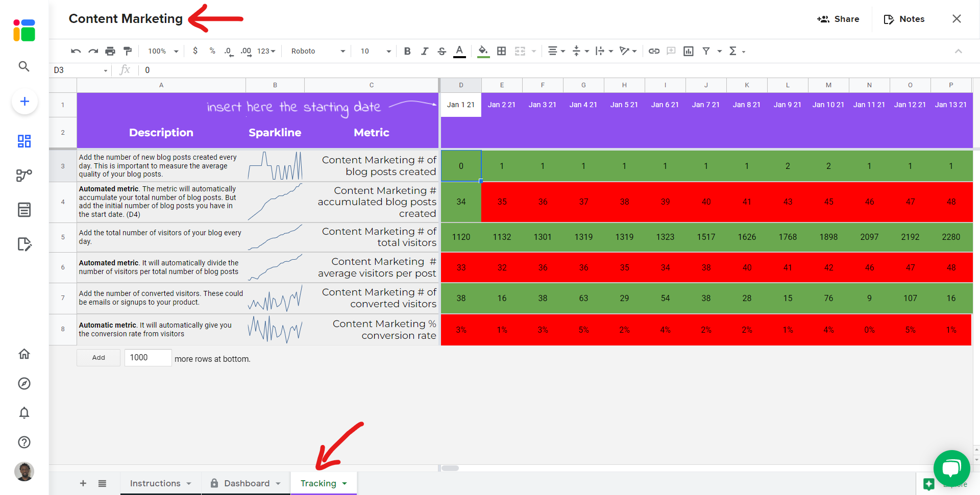Click the blue plus create button

pyautogui.click(x=24, y=101)
